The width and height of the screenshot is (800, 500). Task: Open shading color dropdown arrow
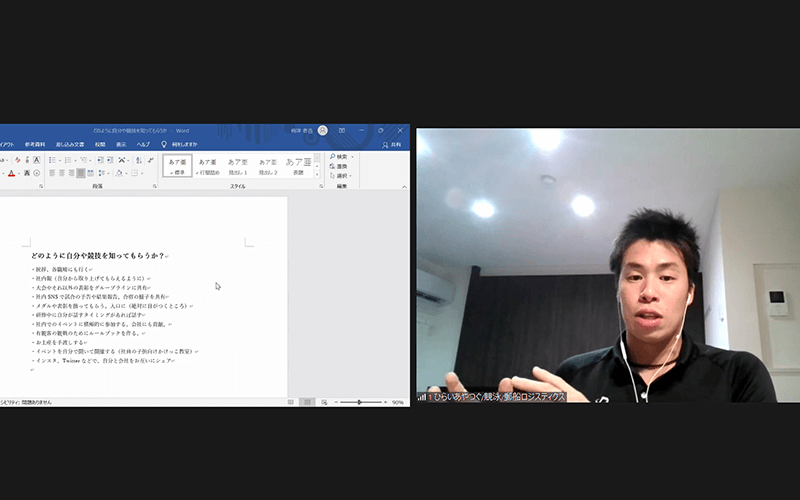(126, 173)
